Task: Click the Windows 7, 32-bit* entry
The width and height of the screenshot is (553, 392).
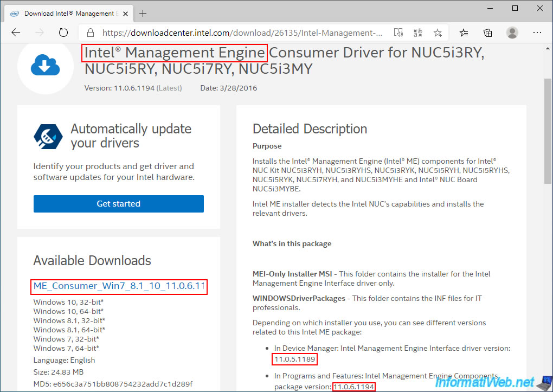Action: point(66,339)
